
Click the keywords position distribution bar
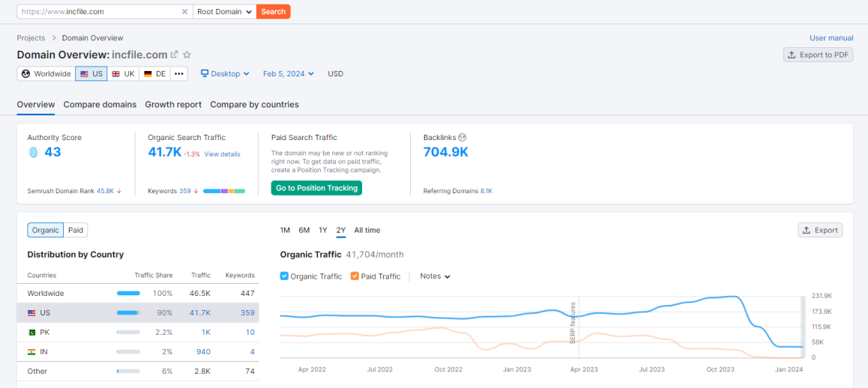tap(224, 191)
